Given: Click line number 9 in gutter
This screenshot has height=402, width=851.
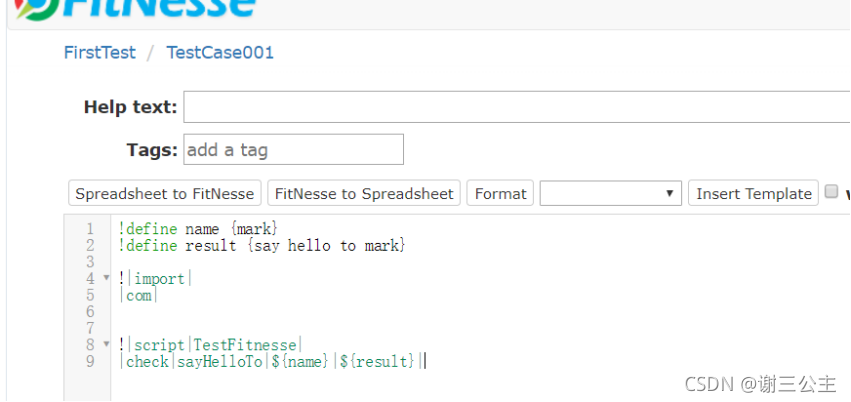Looking at the screenshot, I should click(90, 361).
